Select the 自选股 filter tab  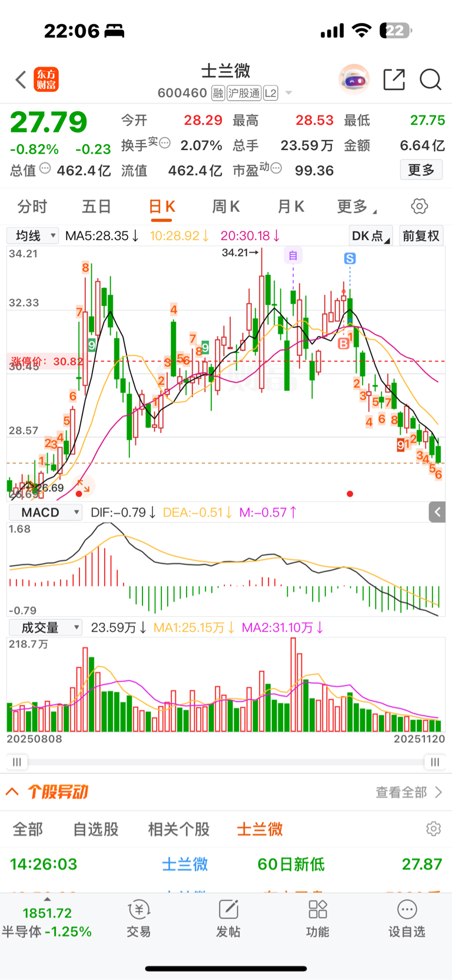(x=96, y=829)
